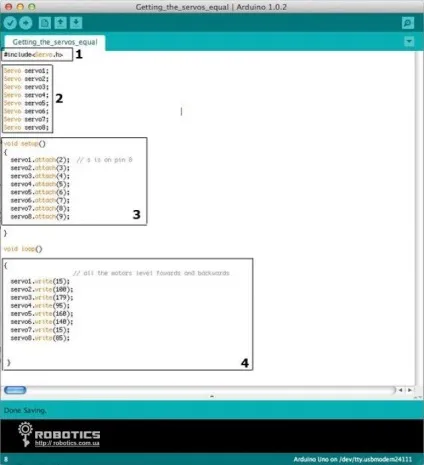The height and width of the screenshot is (465, 424).
Task: Click the 'void loop()' line
Action: pos(23,249)
